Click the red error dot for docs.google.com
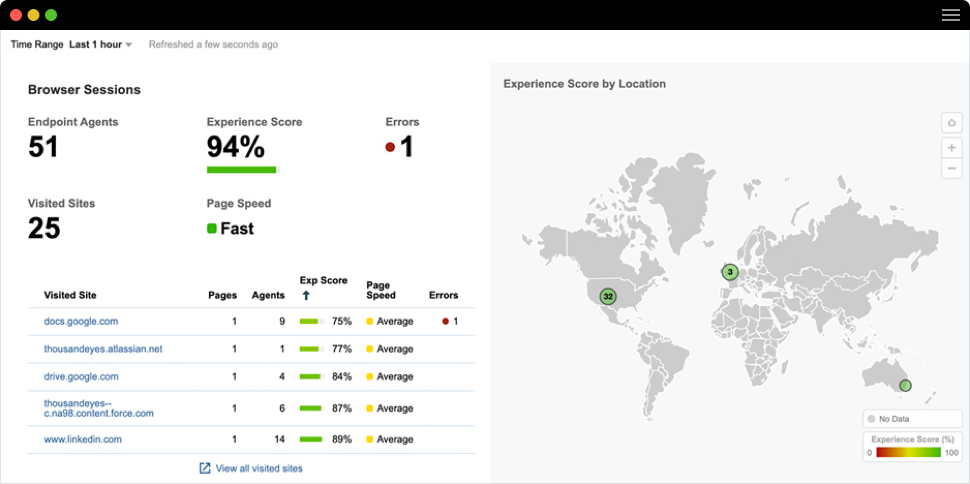This screenshot has height=484, width=970. click(445, 322)
